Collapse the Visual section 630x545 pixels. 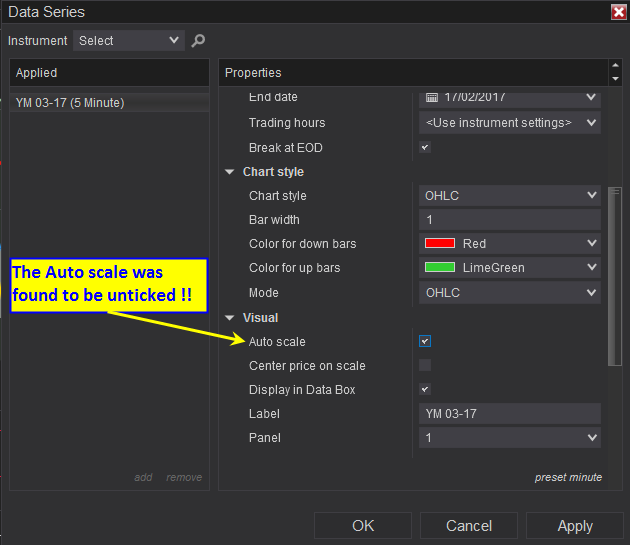229,318
